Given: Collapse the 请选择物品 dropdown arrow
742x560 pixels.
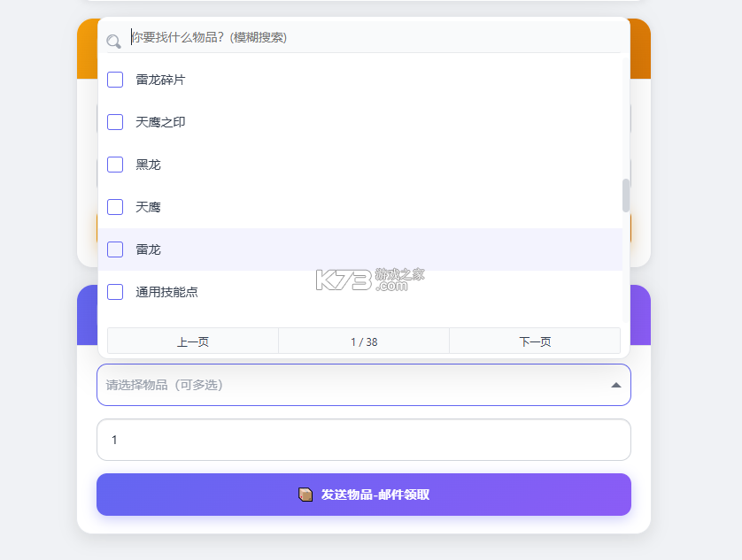Looking at the screenshot, I should [x=615, y=385].
